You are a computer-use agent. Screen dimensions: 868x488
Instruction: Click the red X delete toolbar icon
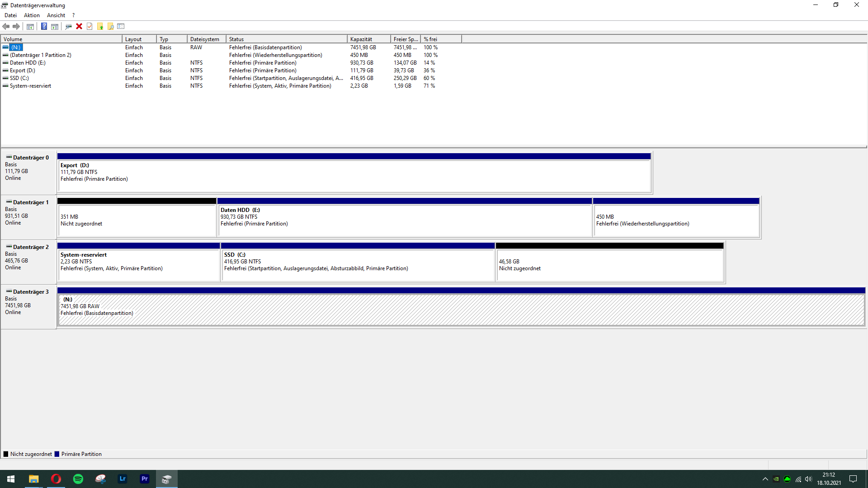point(79,26)
